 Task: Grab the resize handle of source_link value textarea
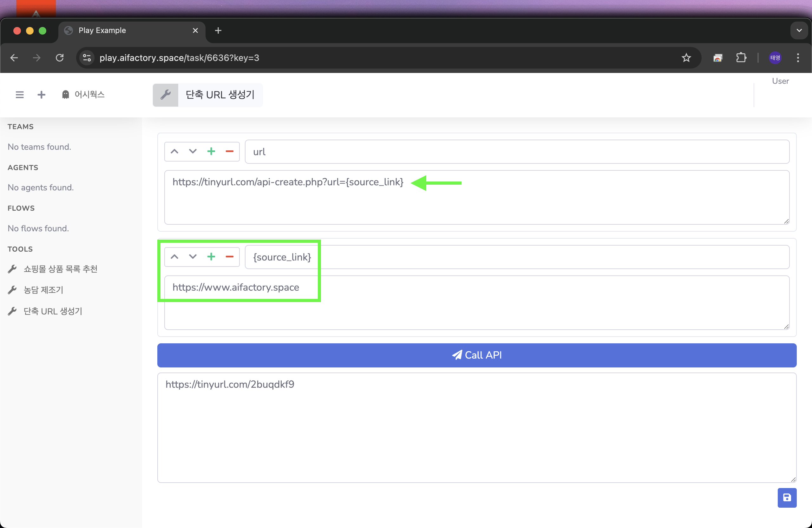(x=786, y=326)
